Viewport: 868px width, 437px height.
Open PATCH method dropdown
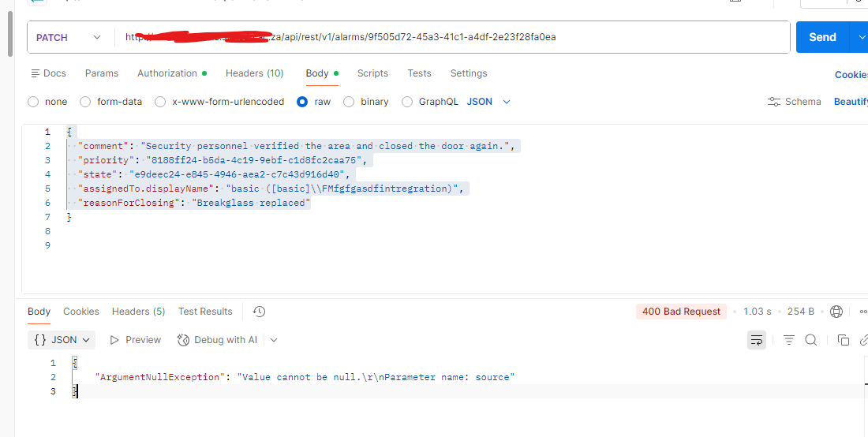pyautogui.click(x=69, y=38)
